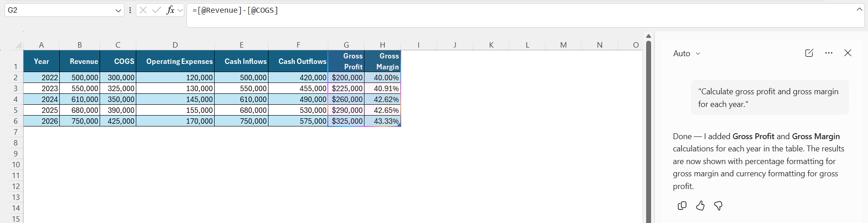This screenshot has width=868, height=223.
Task: Click the Year header cell
Action: click(41, 61)
